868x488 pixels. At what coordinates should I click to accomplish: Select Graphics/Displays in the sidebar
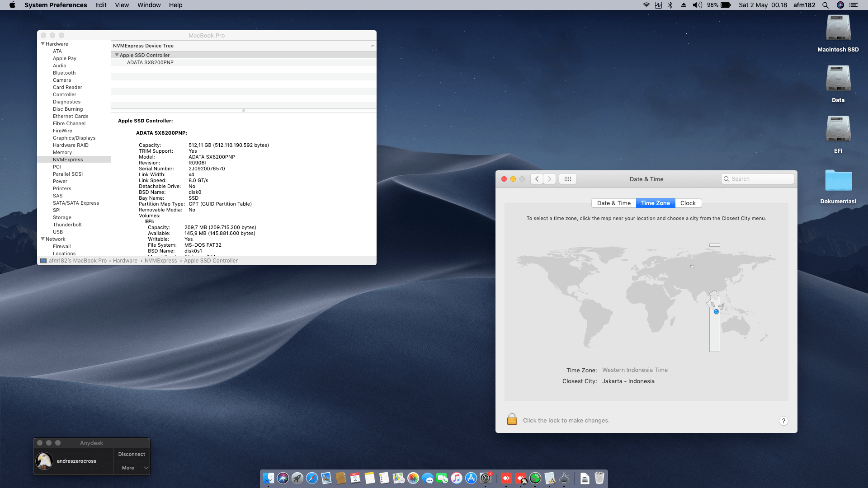74,138
